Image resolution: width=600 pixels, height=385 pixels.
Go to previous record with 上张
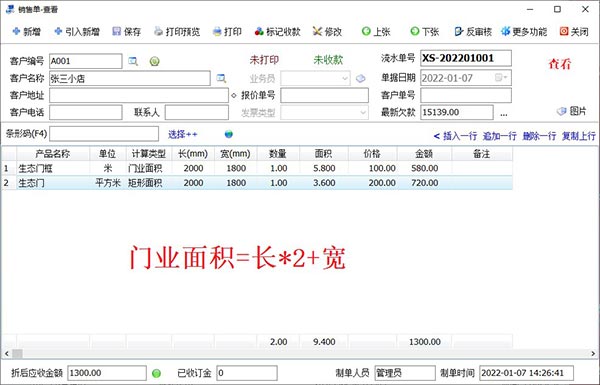[x=376, y=32]
